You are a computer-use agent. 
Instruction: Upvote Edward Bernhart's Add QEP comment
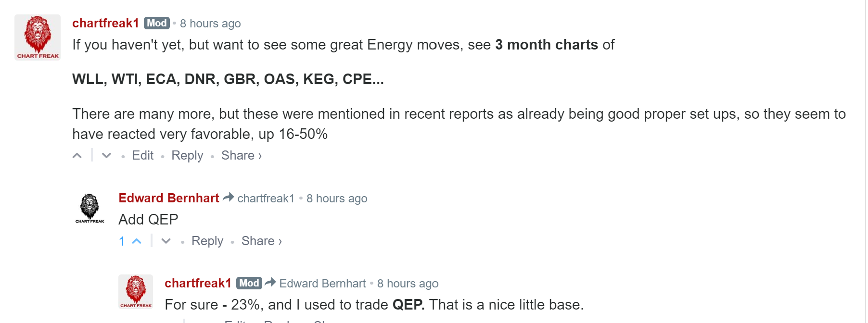click(x=137, y=241)
